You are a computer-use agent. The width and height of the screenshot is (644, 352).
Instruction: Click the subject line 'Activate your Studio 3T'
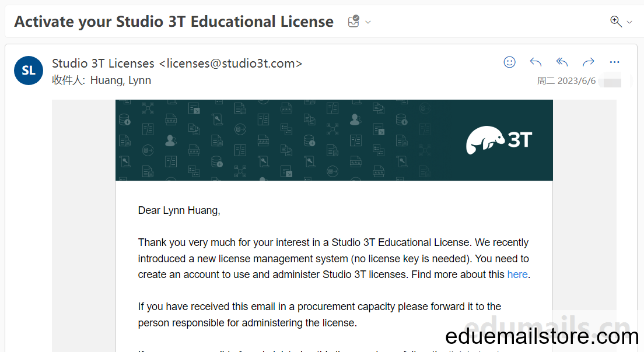pyautogui.click(x=174, y=22)
